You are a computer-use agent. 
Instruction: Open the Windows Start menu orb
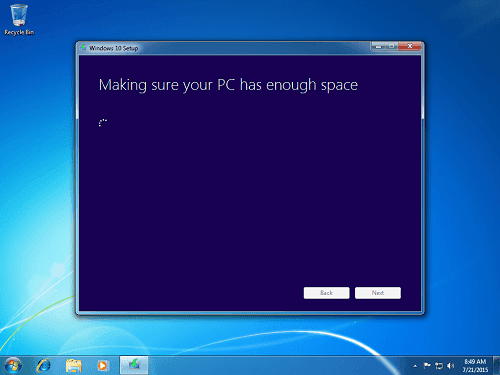pos(13,365)
